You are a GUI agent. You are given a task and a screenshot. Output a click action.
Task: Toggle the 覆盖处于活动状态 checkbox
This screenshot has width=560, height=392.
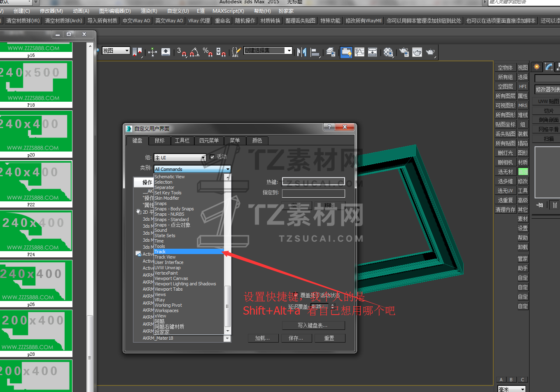click(295, 295)
